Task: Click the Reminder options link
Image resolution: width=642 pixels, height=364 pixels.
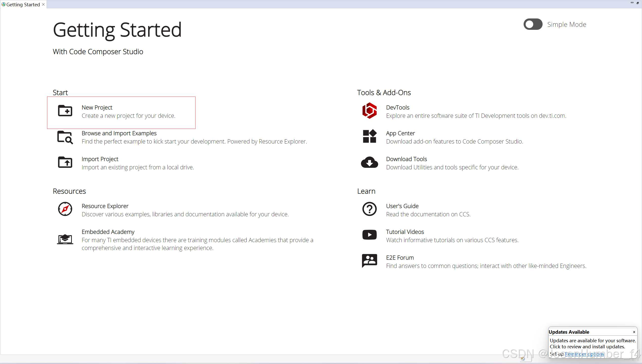Action: point(584,354)
